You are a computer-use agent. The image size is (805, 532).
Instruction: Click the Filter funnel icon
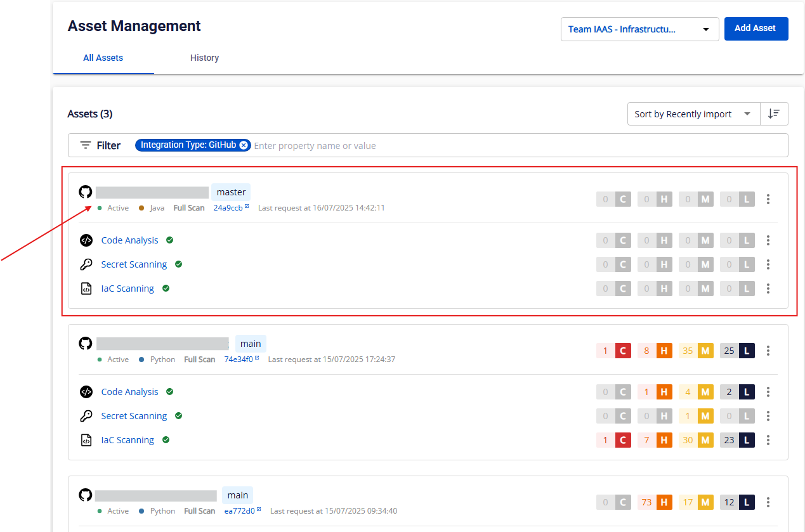point(86,145)
